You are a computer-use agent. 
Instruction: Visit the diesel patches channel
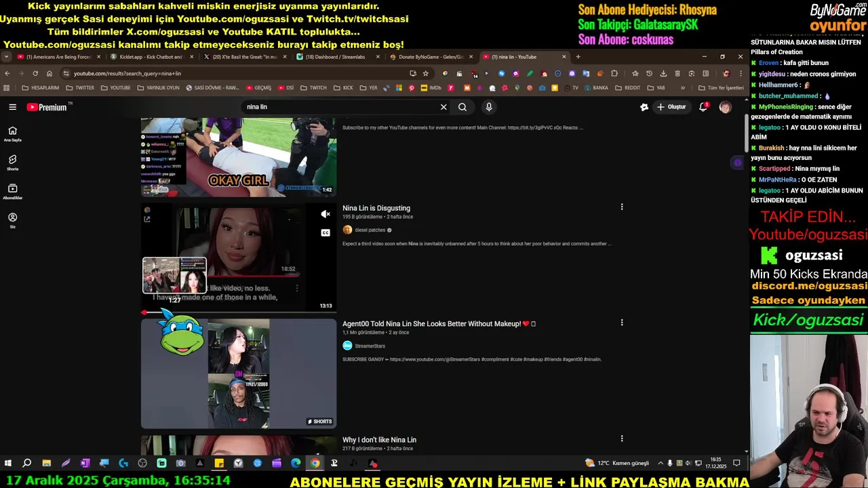click(370, 230)
